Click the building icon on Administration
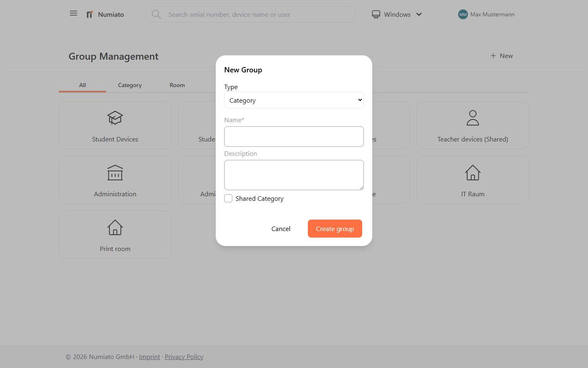 click(x=115, y=173)
